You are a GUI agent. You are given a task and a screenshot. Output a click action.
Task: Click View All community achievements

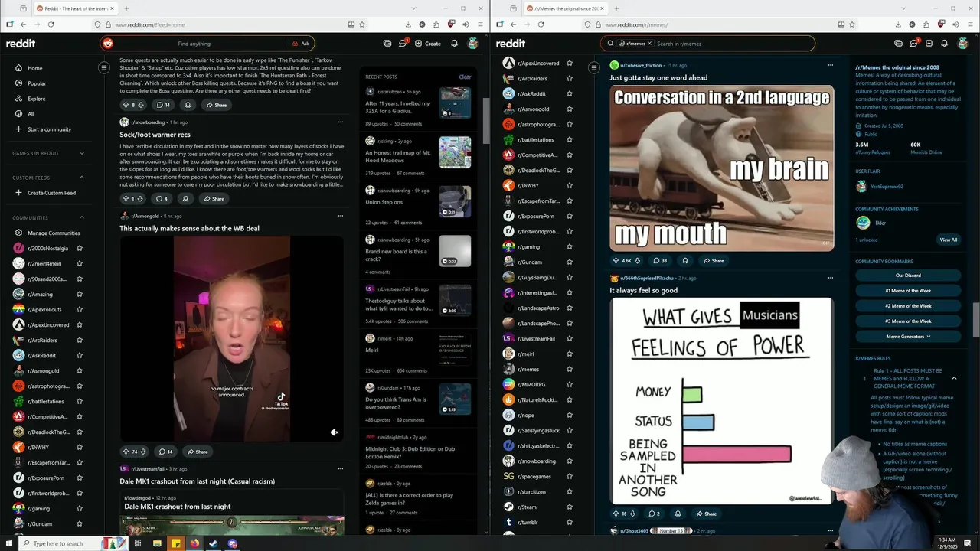click(x=948, y=240)
